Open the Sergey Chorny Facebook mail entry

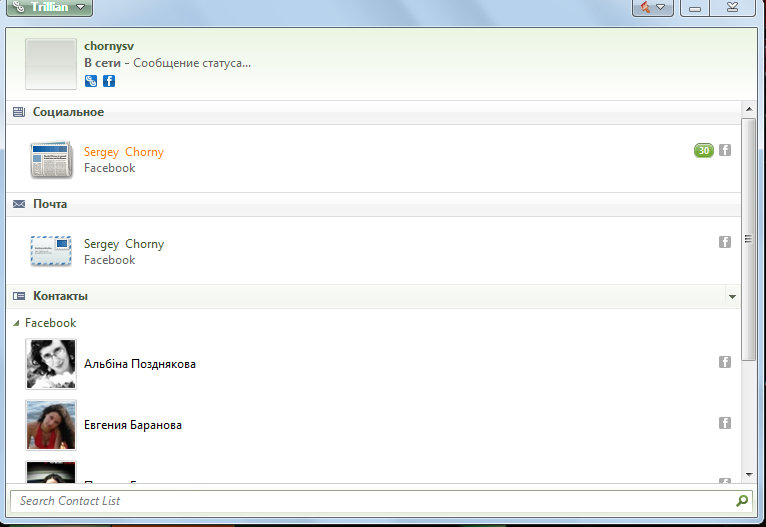(373, 251)
